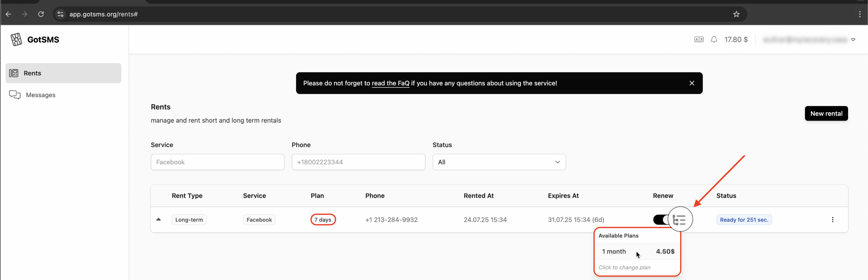Focus the Phone filter field

click(358, 162)
